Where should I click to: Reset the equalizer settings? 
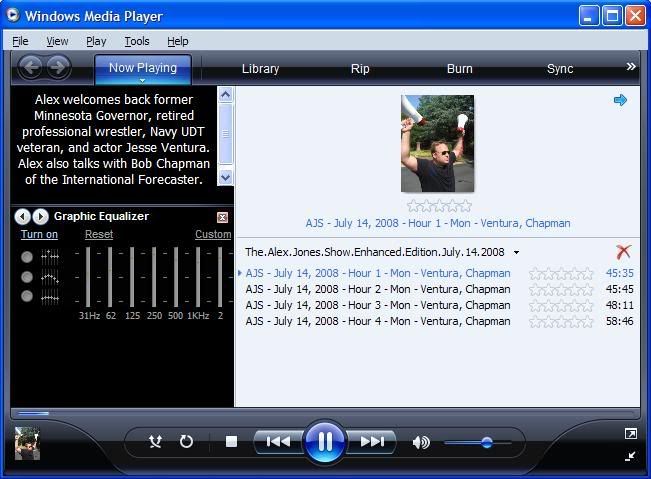(99, 234)
